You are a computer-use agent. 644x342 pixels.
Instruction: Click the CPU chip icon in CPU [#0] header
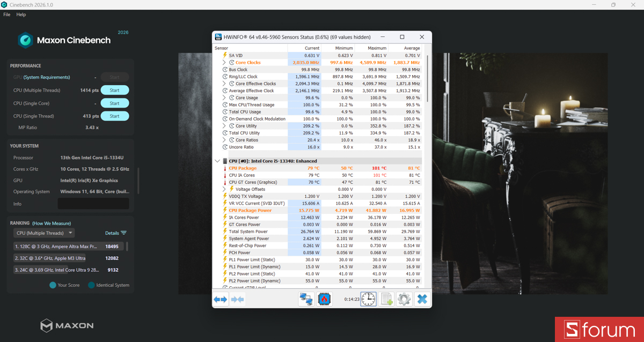[225, 161]
